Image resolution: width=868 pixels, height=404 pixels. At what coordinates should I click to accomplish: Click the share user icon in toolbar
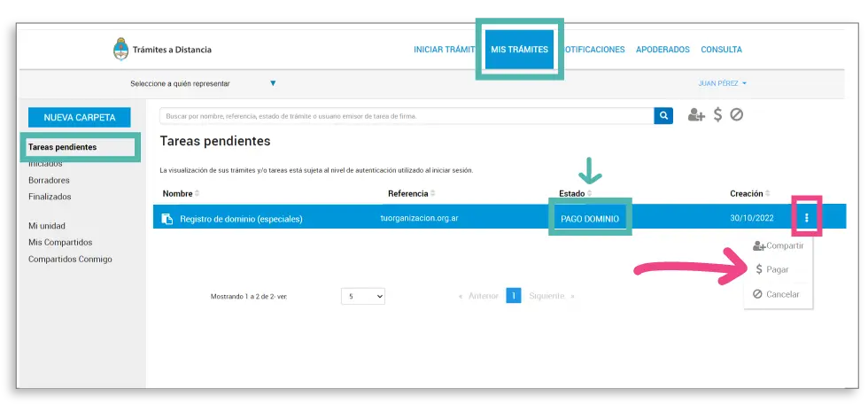[697, 115]
